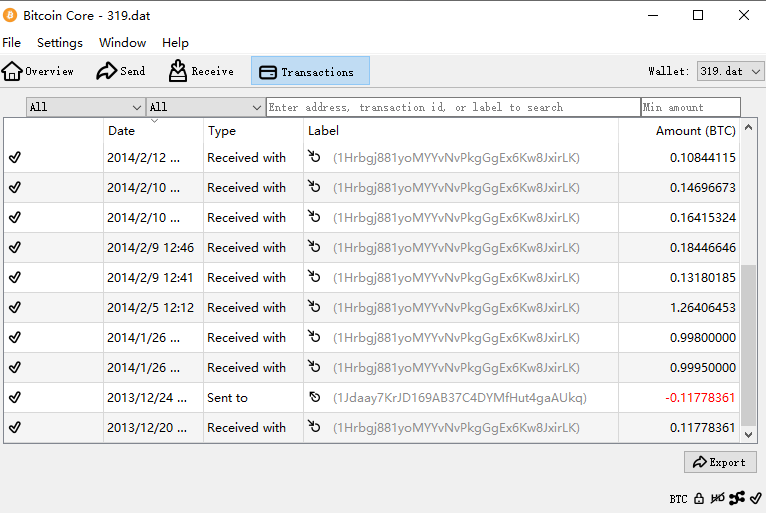766x513 pixels.
Task: Click the sync checkmark icon in status bar
Action: click(x=756, y=498)
